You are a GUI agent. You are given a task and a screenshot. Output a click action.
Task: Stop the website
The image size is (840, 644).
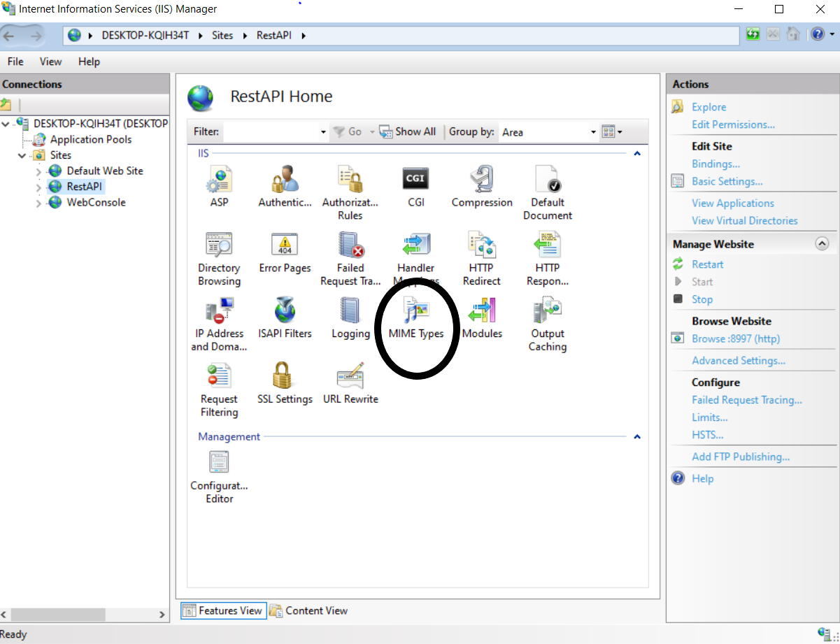[x=702, y=299]
